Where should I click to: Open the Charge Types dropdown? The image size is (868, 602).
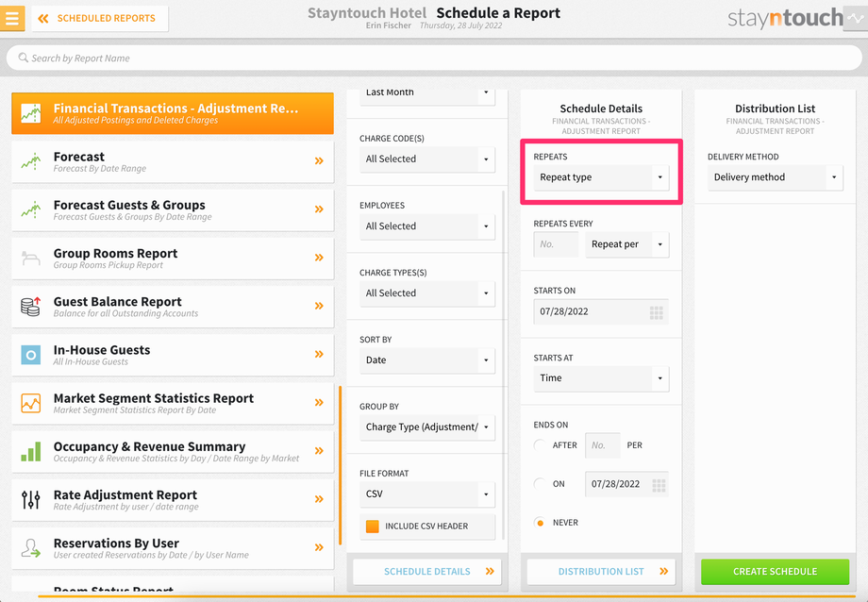427,293
